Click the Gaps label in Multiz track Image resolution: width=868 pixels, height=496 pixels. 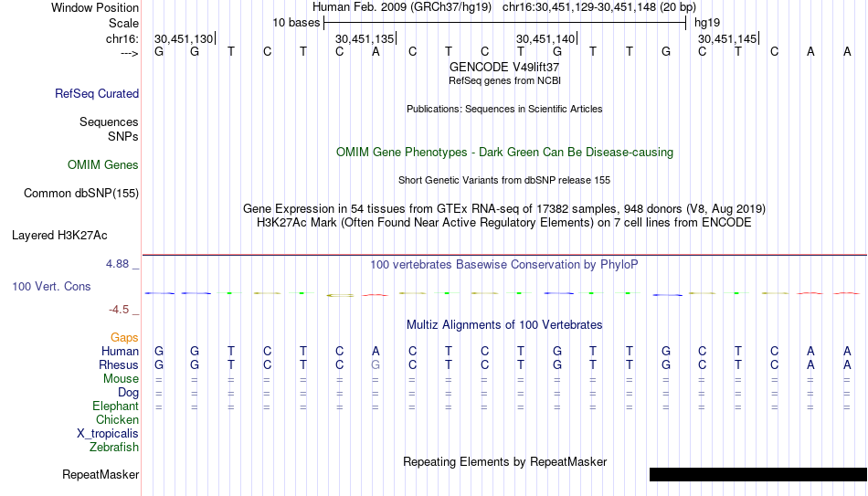click(124, 338)
